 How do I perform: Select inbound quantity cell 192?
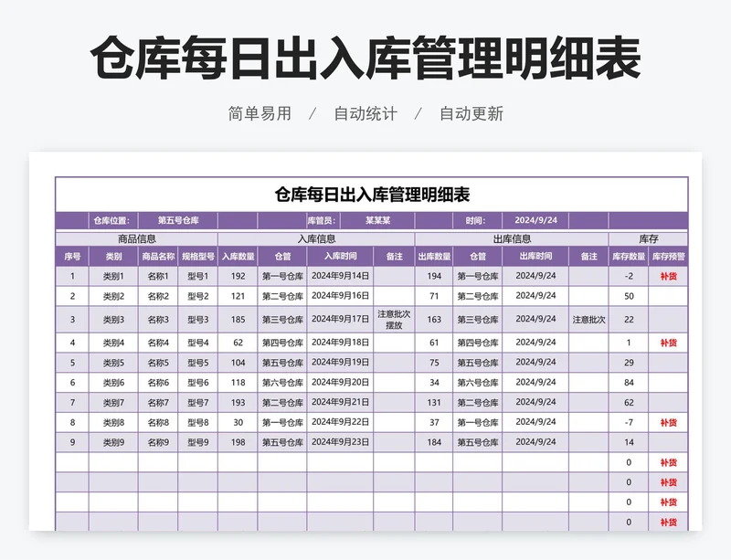(x=238, y=276)
